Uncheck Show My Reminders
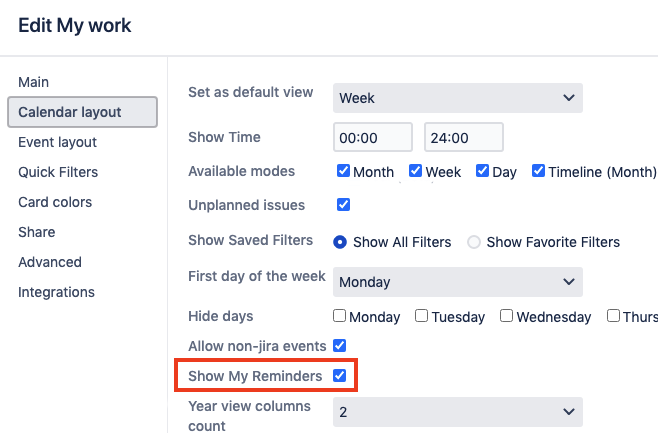Image resolution: width=658 pixels, height=433 pixels. coord(340,376)
